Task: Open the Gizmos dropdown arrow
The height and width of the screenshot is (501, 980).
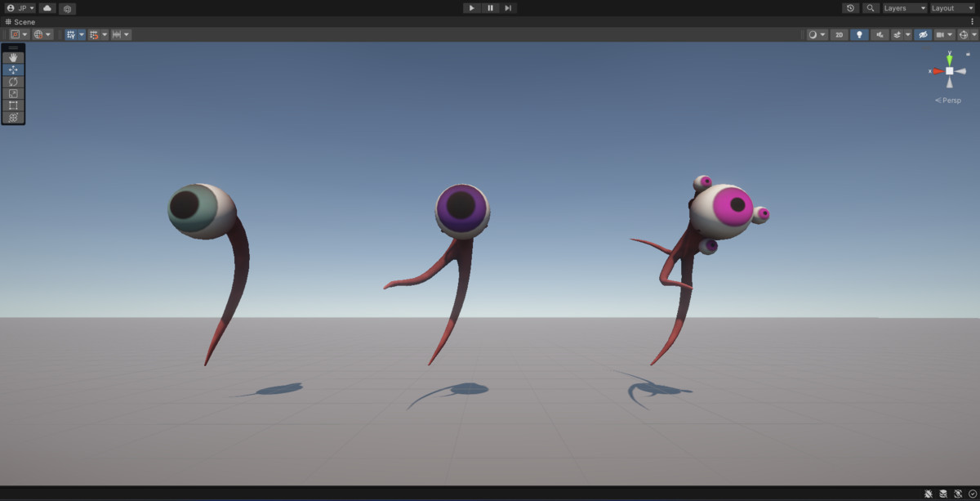Action: 973,35
